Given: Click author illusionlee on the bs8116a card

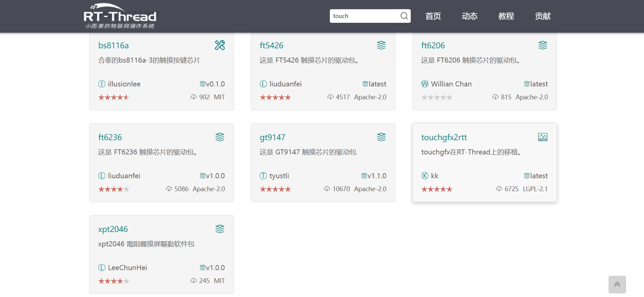Looking at the screenshot, I should [x=124, y=84].
